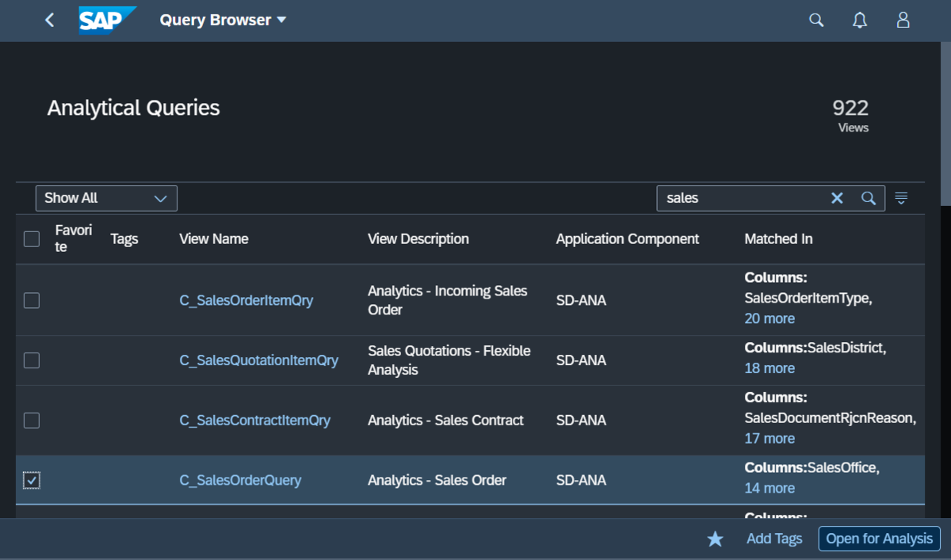Select the C_SalesQuotationItemQry row checkbox

pos(32,360)
